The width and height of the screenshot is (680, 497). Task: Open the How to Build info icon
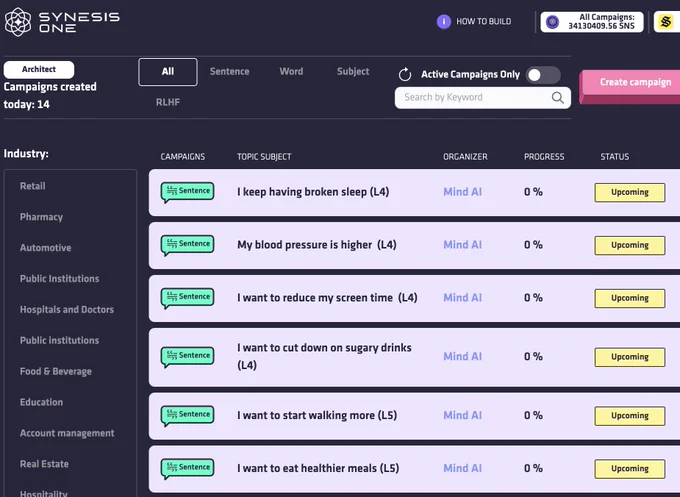click(x=444, y=21)
